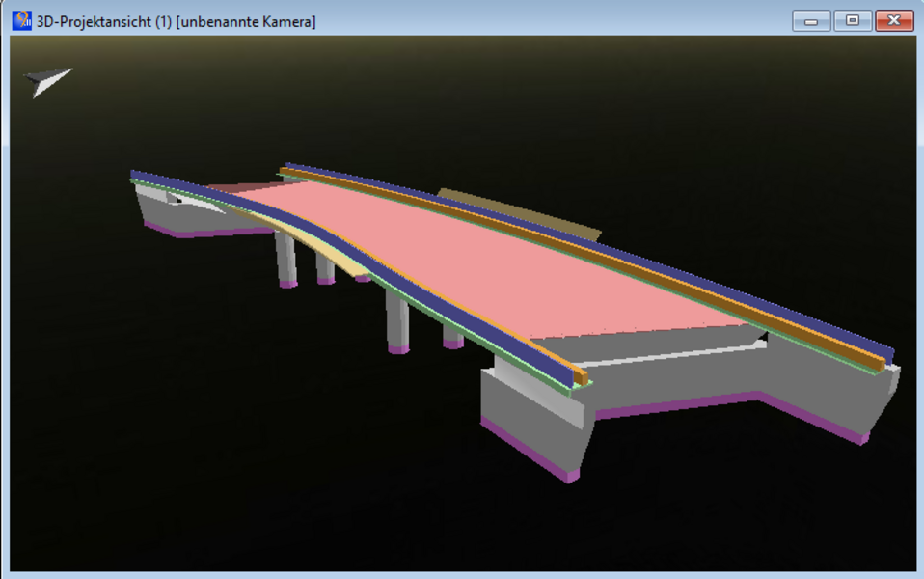The image size is (924, 579).
Task: Click the north arrow compass indicator
Action: click(48, 81)
